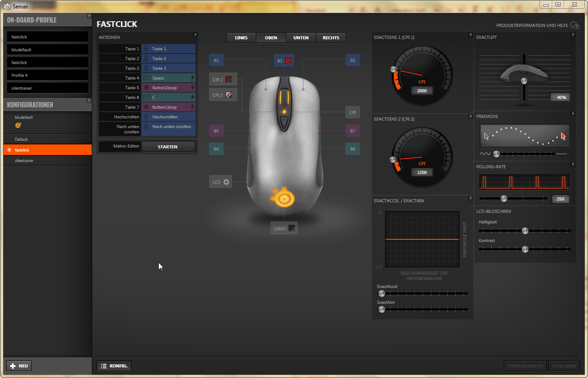
Task: Click the CPI toggle button label
Action: pyautogui.click(x=352, y=112)
